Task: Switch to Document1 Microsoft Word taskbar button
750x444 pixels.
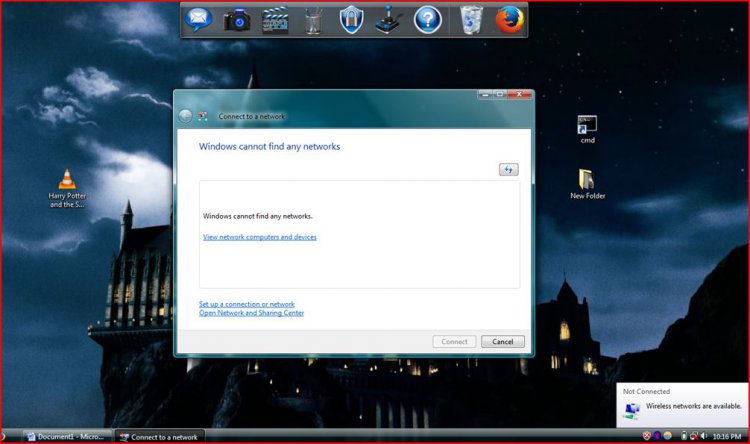Action: click(x=67, y=437)
